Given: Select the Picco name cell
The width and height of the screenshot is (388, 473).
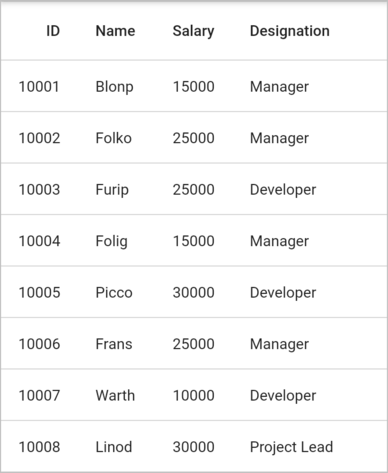Looking at the screenshot, I should coord(114,293).
